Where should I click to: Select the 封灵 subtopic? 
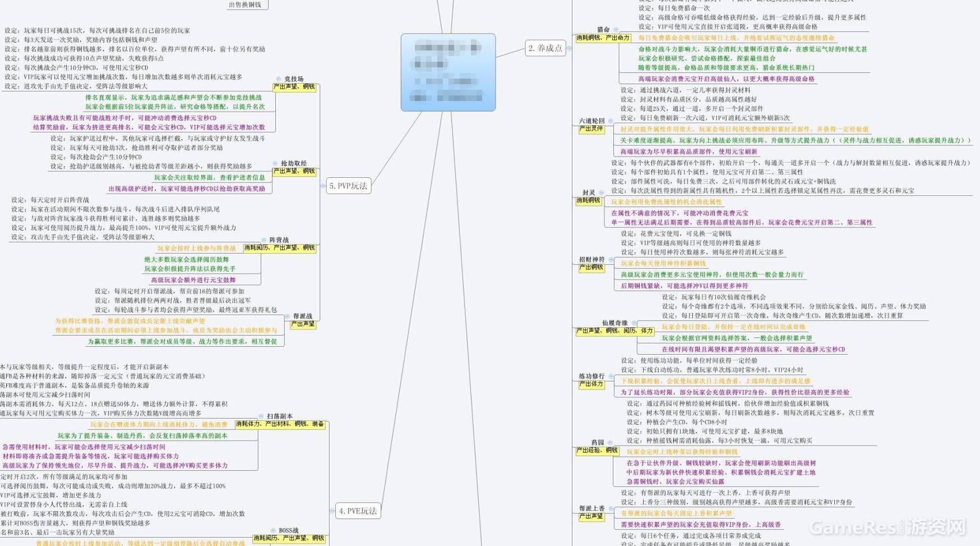589,192
